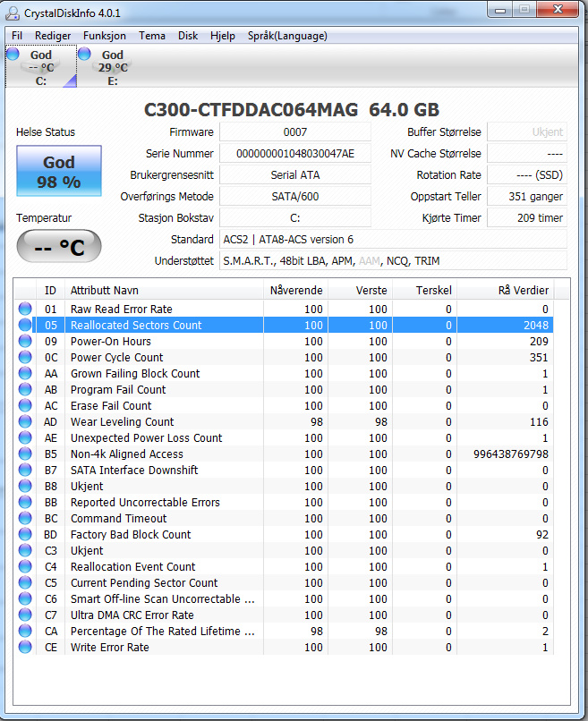Click the Firmware field showing 0007

(x=295, y=132)
